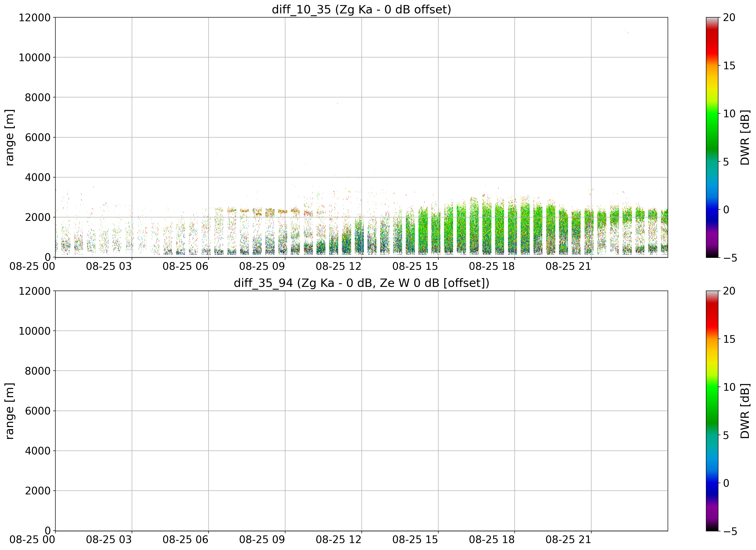Select the 12000 range tick of diff_10_35 plot
Screen dimensions: 756x550
click(35, 18)
